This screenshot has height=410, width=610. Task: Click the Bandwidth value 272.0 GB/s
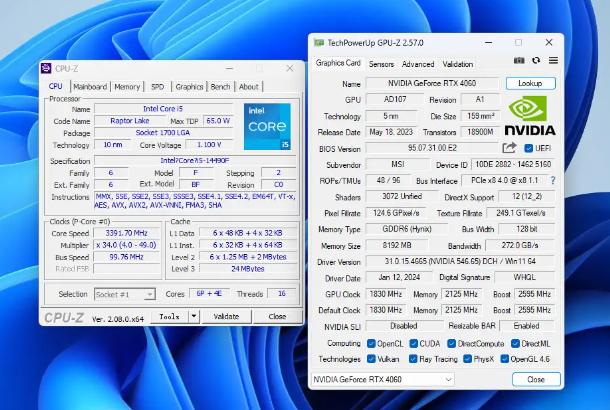[520, 245]
